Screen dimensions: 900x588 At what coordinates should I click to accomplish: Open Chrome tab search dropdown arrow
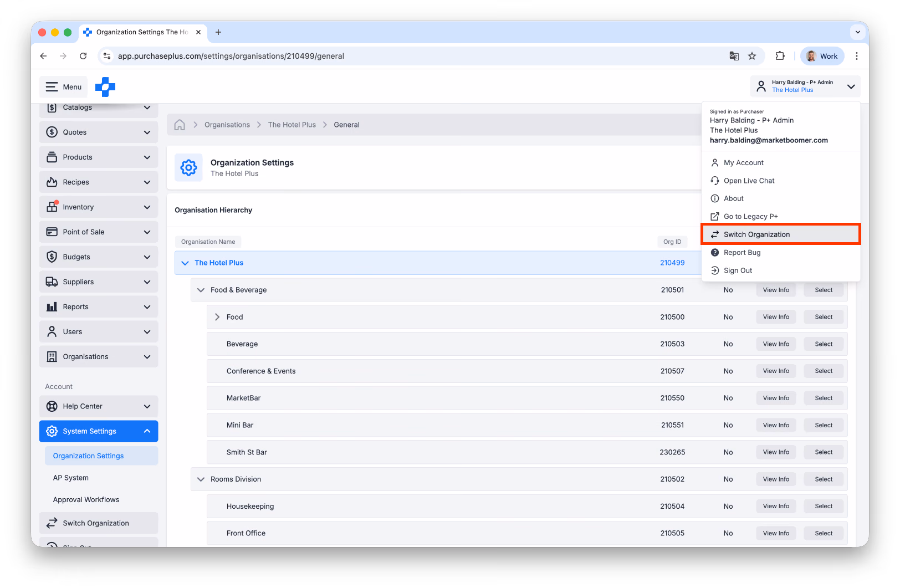tap(858, 32)
